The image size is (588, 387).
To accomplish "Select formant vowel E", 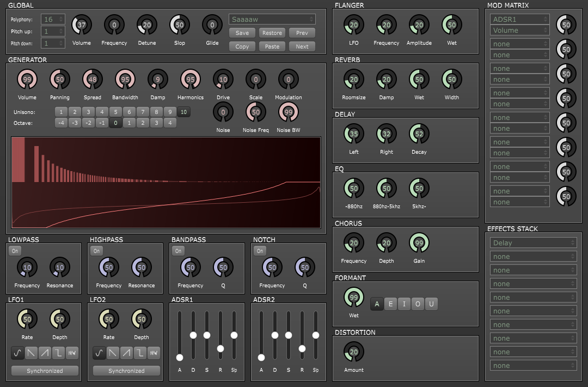I will coord(390,304).
